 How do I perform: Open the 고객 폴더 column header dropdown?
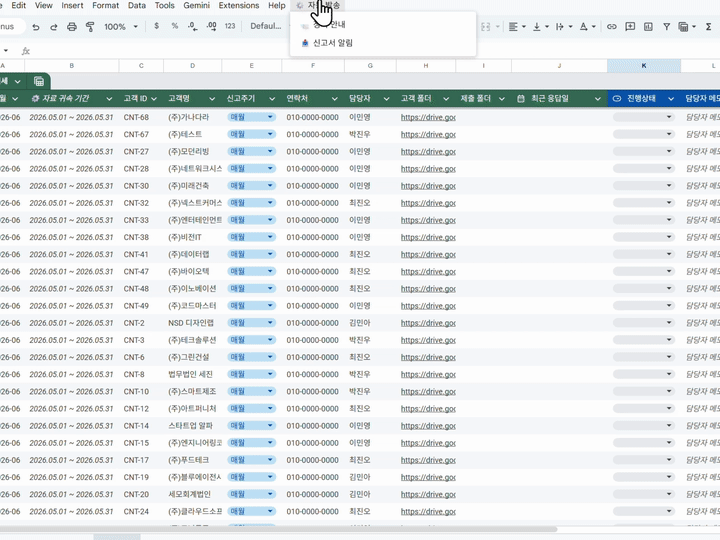click(446, 99)
